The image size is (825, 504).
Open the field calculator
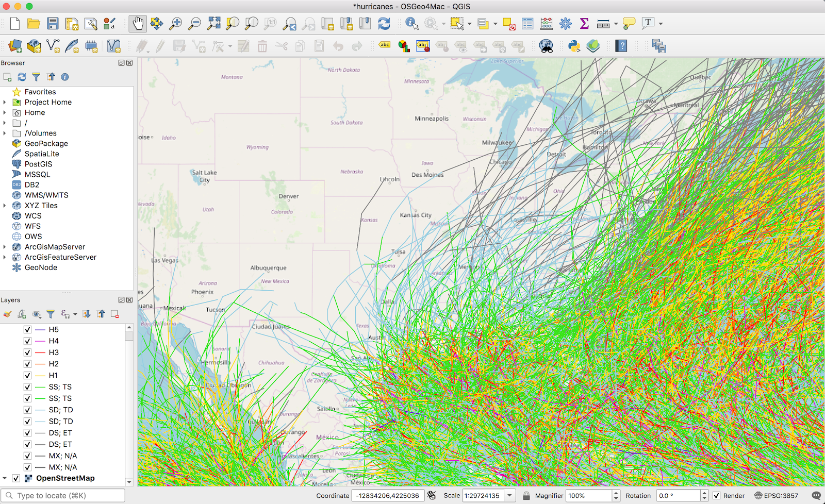coord(547,24)
